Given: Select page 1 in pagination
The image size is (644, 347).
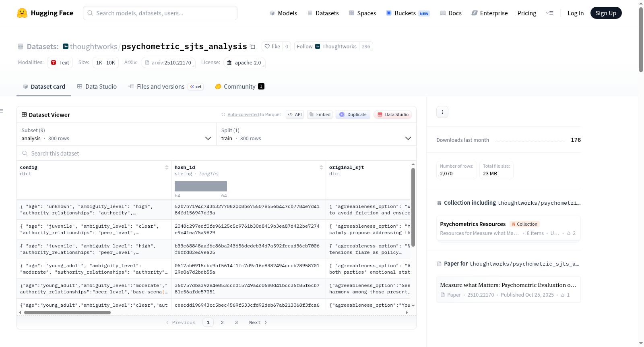Looking at the screenshot, I should [208, 322].
